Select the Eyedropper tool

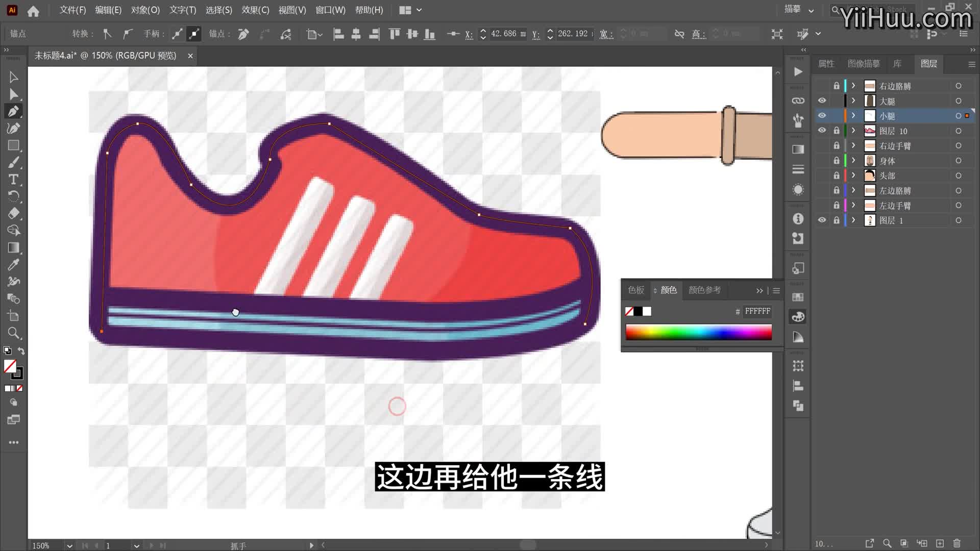(14, 264)
